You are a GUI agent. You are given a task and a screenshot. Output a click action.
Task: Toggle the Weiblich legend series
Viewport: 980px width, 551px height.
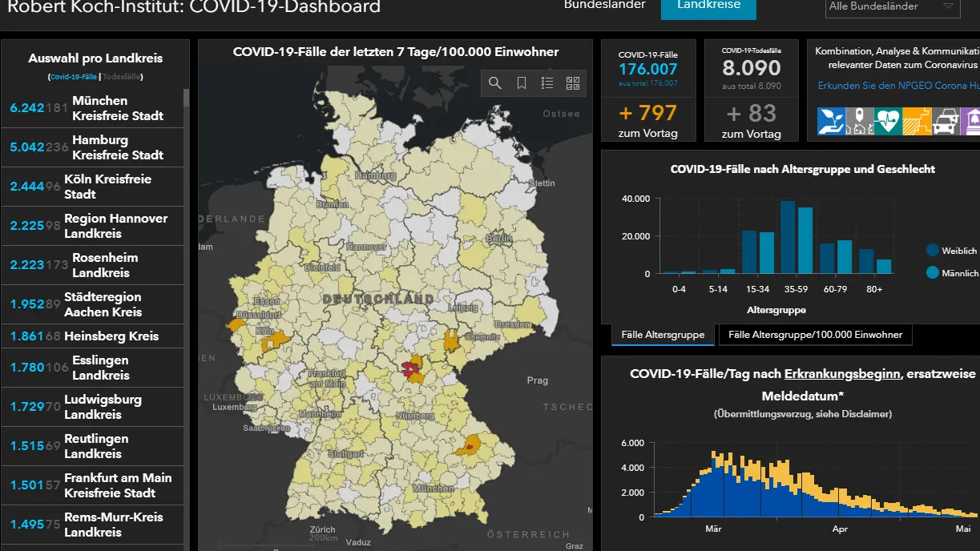point(952,251)
